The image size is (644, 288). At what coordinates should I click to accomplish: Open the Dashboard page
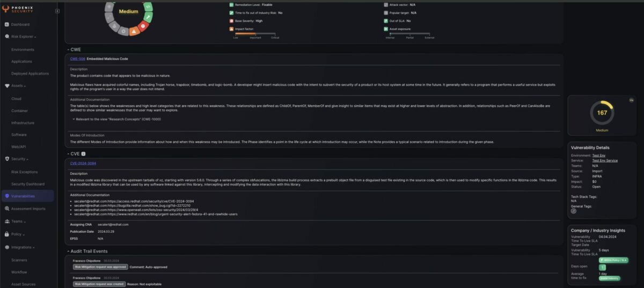click(20, 25)
